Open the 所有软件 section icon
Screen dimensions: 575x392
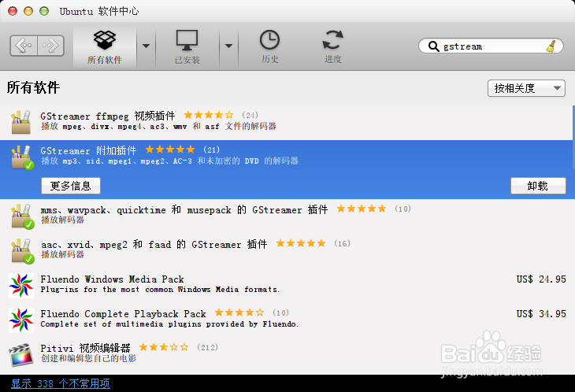coord(105,40)
